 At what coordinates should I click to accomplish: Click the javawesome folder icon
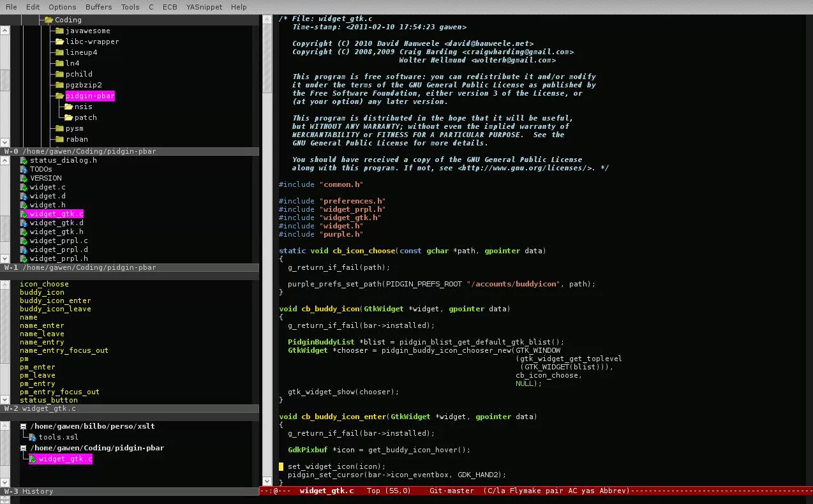coord(60,31)
